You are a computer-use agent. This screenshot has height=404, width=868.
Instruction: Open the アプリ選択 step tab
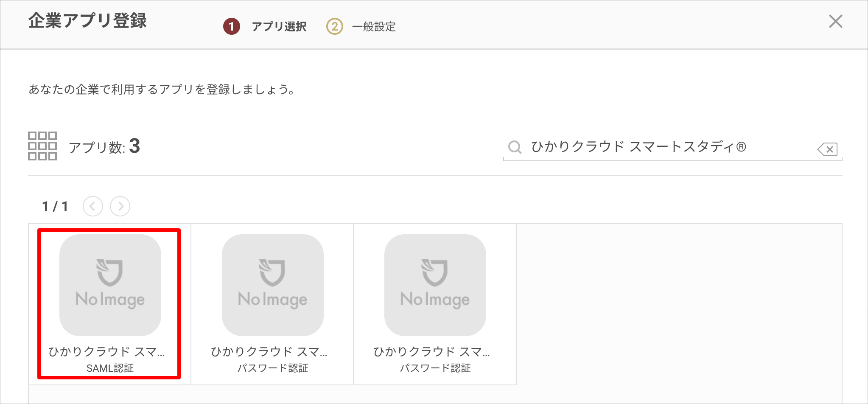click(279, 26)
